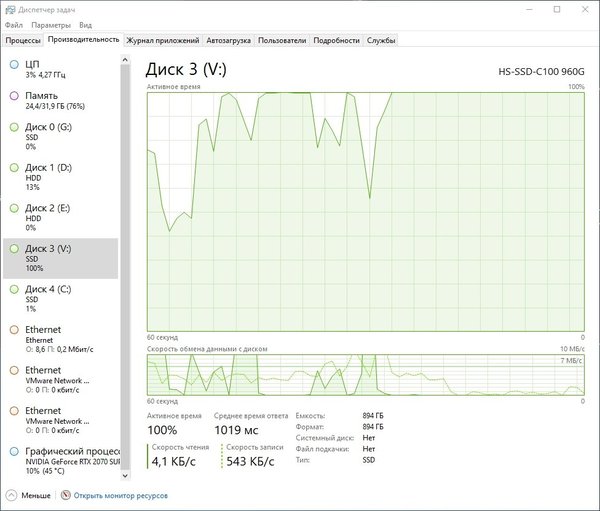Click the Task Manager title bar icon
The image size is (600, 511).
pyautogui.click(x=10, y=10)
